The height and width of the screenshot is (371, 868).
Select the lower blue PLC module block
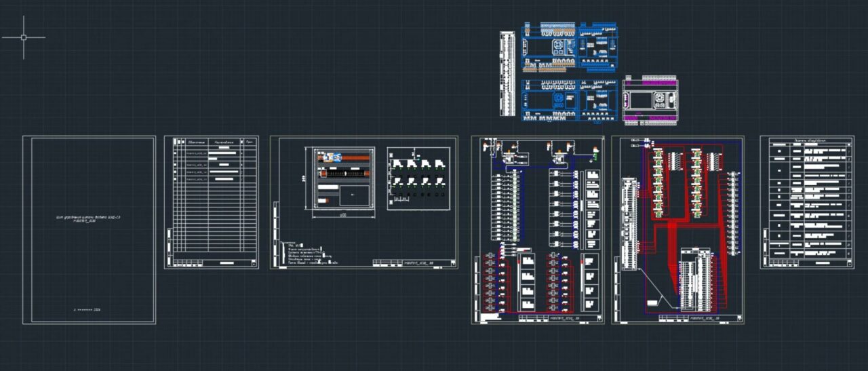(570, 101)
